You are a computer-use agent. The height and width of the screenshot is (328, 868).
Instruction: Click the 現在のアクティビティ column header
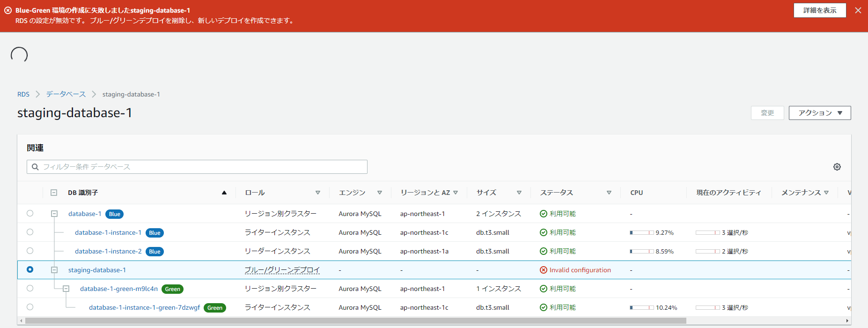[x=728, y=193]
